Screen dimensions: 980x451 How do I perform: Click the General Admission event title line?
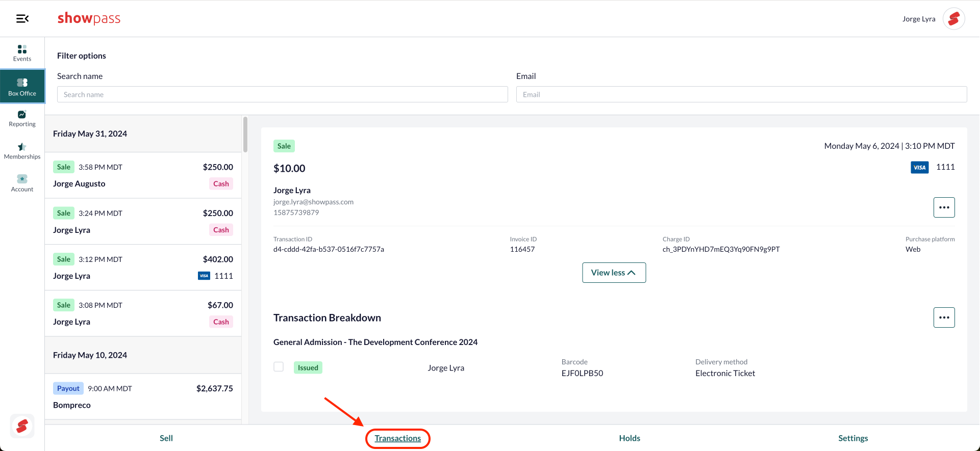point(375,342)
